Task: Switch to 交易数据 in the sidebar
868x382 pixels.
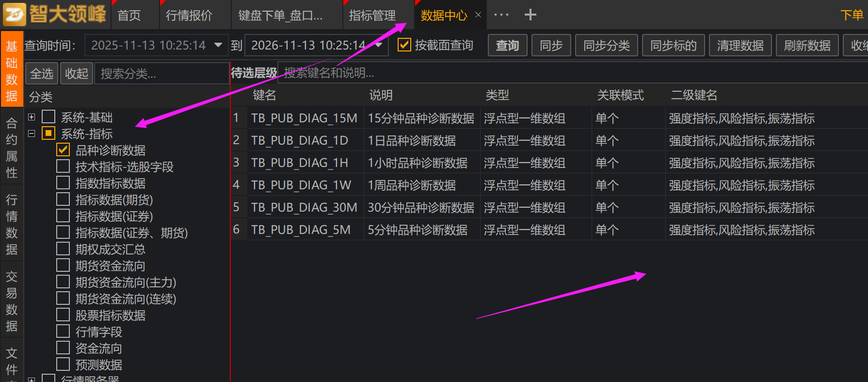Action: coord(12,301)
